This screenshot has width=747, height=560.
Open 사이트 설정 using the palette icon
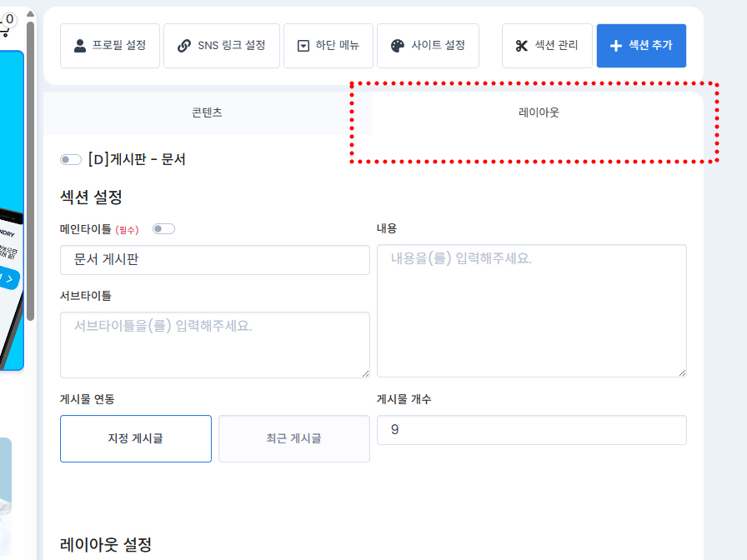click(399, 46)
